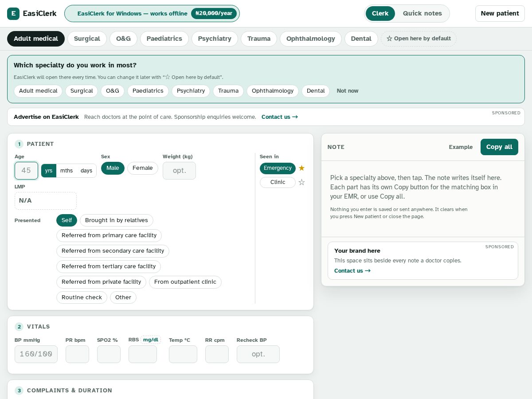Select the Paediatrics specialty tab
The width and height of the screenshot is (532, 399).
[164, 39]
